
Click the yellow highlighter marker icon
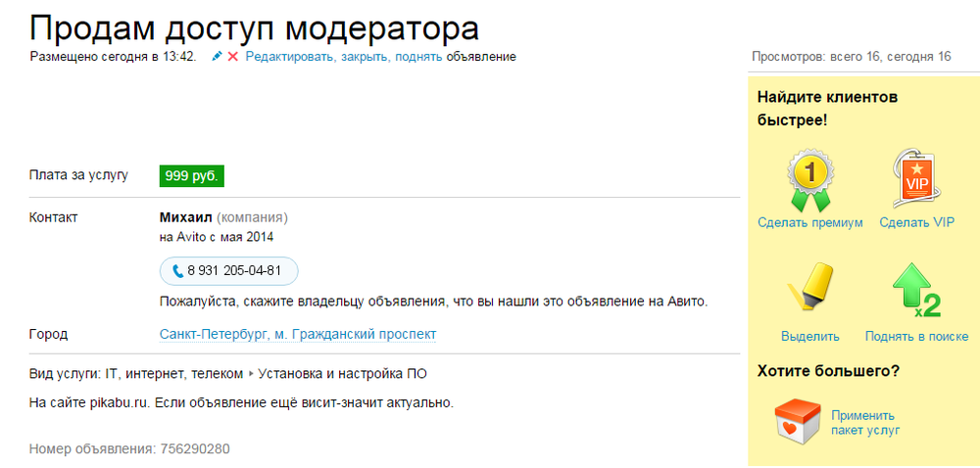pos(810,289)
